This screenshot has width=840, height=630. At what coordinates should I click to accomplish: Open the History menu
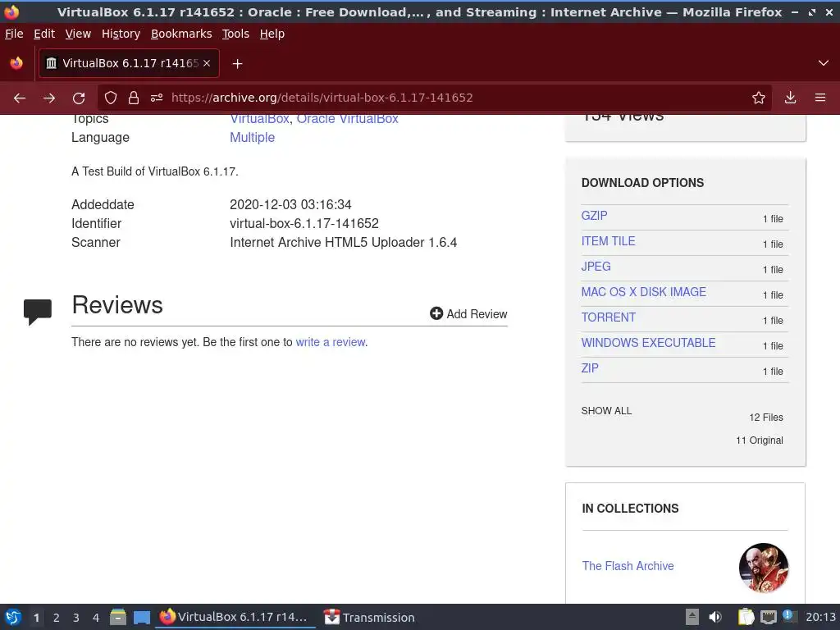[x=121, y=34]
